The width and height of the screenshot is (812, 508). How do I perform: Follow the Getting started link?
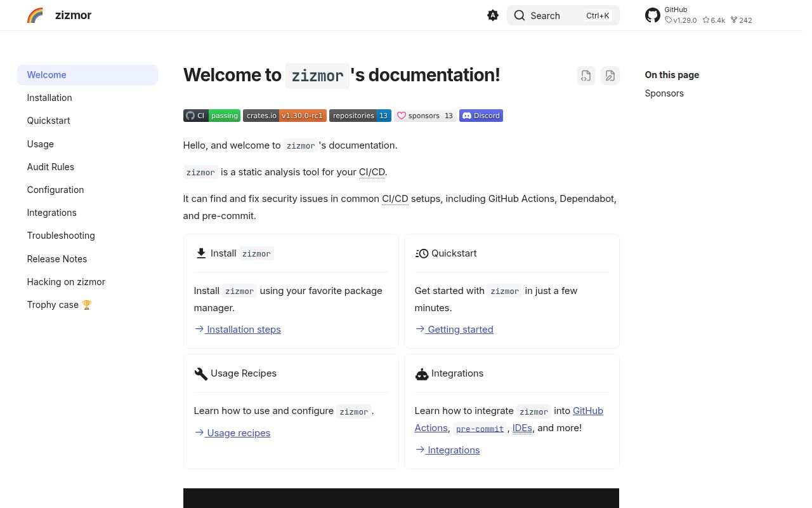[454, 330]
